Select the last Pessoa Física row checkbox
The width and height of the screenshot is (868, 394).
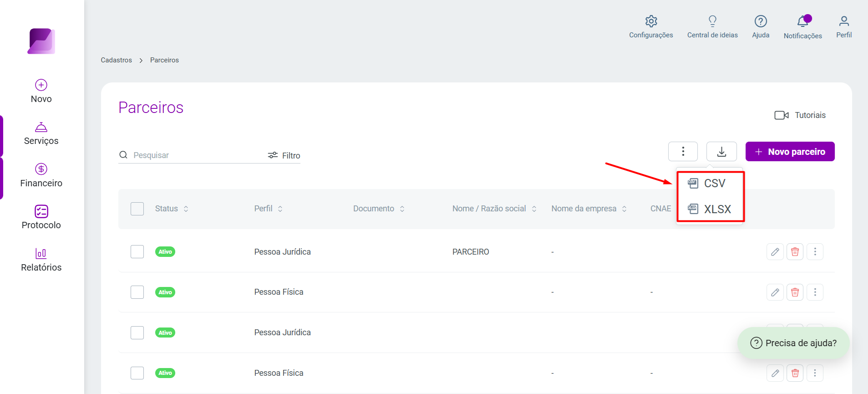point(137,373)
